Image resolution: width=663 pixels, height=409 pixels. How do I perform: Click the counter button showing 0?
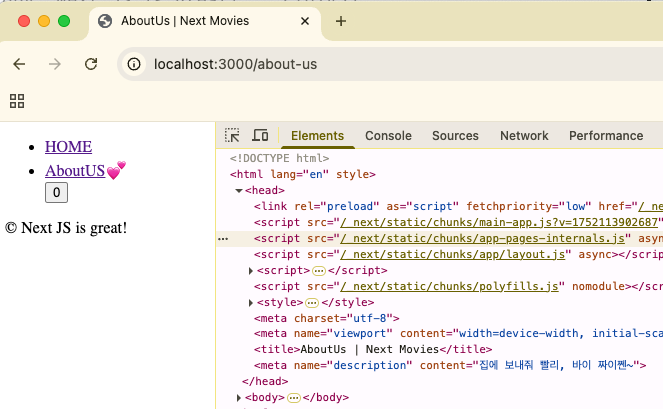tap(56, 192)
